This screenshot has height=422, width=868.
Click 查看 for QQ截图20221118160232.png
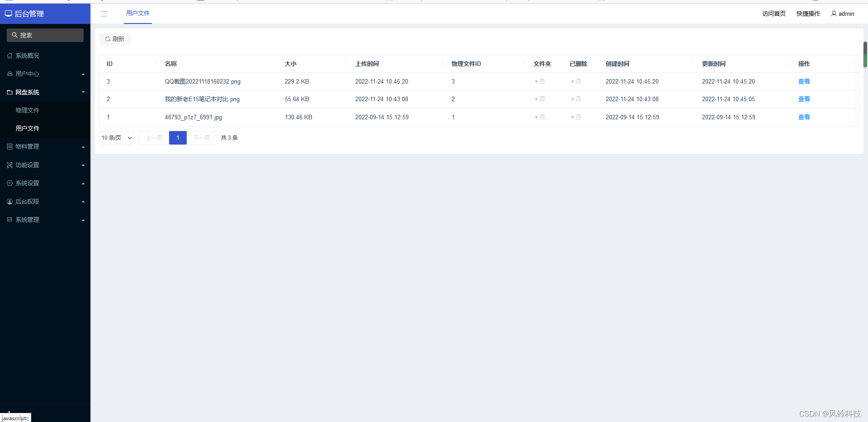coord(804,81)
